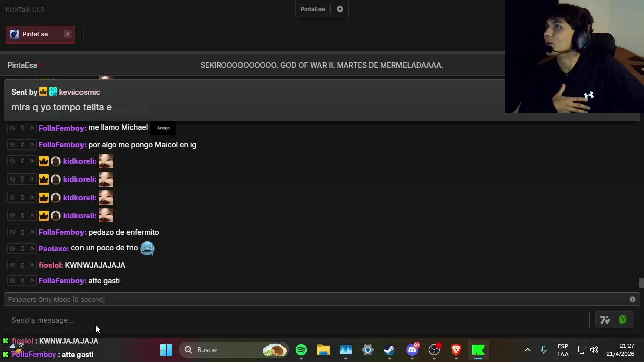Pin the 'por algo me pongo Maicol' message
The width and height of the screenshot is (644, 362).
[x=31, y=145]
